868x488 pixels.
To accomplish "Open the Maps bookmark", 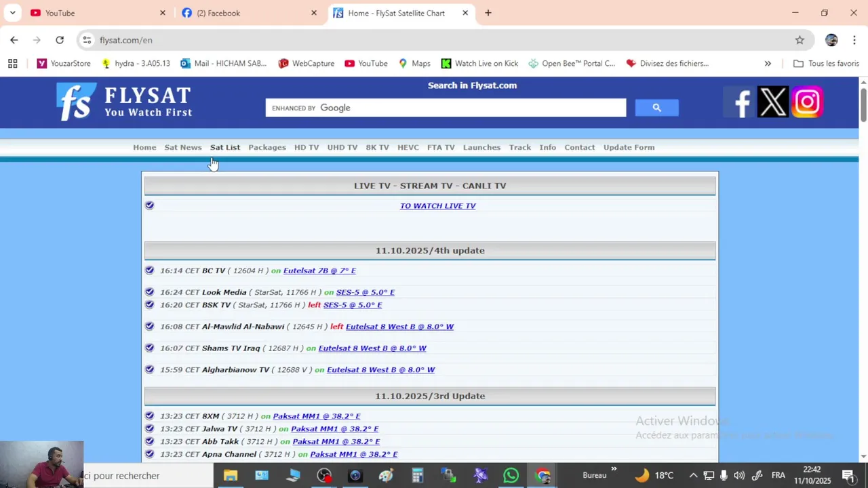I will click(x=414, y=64).
